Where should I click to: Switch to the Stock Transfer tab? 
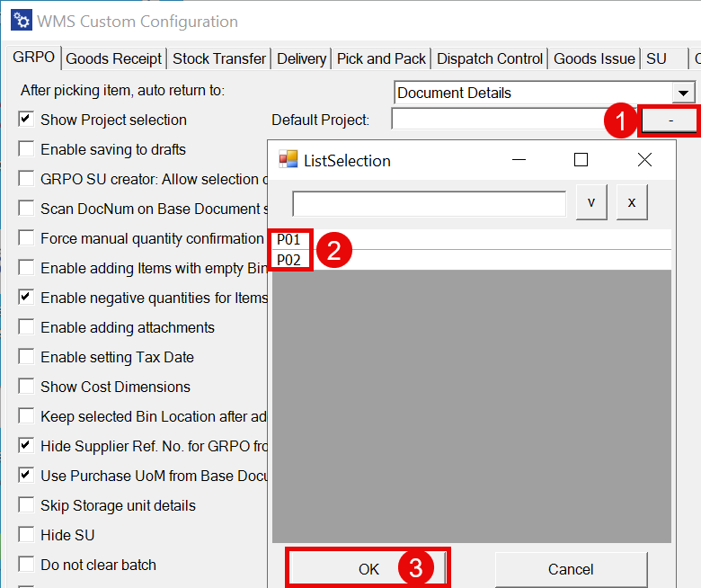click(x=219, y=58)
